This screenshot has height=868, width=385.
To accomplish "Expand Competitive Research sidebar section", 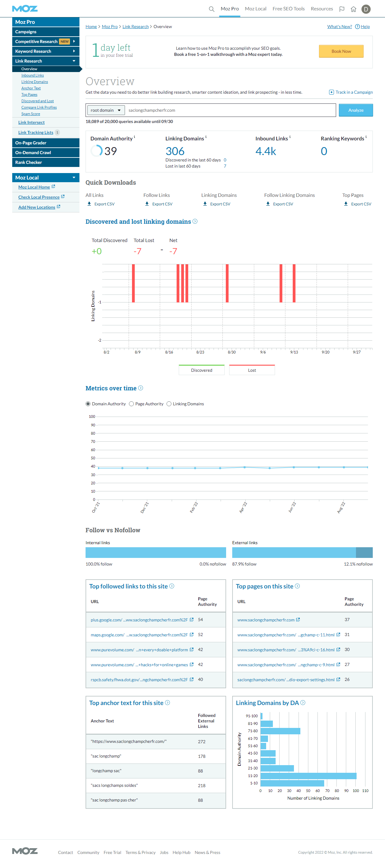I will click(74, 41).
